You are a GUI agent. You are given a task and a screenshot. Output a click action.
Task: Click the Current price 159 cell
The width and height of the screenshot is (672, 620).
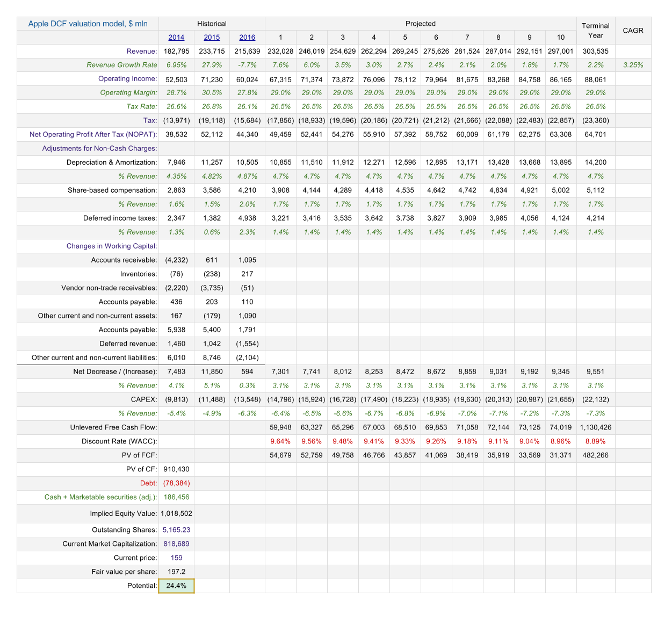coord(176,558)
